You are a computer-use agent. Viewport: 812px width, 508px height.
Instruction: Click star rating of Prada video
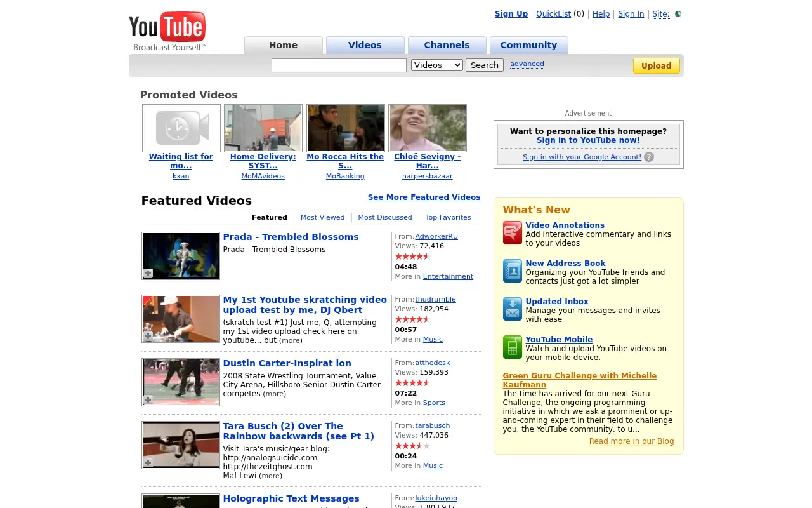[412, 257]
